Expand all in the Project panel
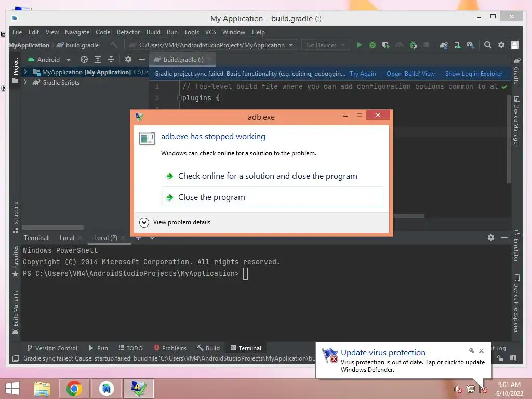 pyautogui.click(x=98, y=59)
